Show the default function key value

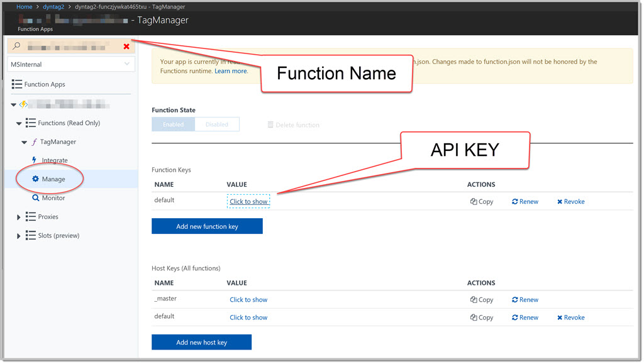click(248, 202)
